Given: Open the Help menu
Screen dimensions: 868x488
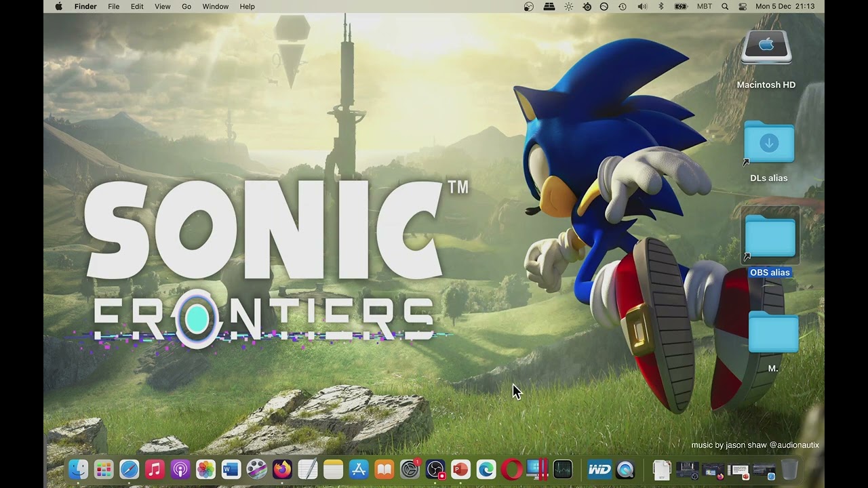Looking at the screenshot, I should [248, 6].
